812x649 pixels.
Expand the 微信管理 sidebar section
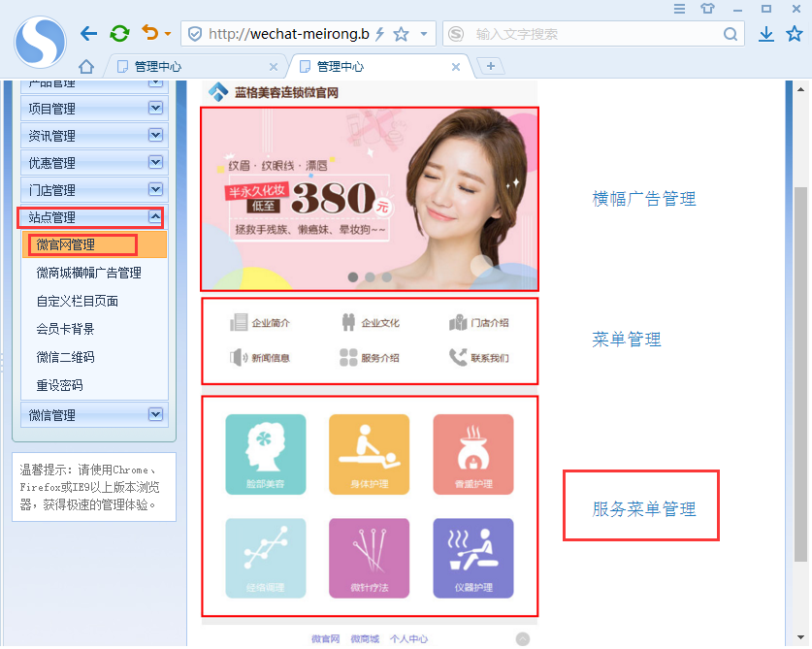pos(154,415)
